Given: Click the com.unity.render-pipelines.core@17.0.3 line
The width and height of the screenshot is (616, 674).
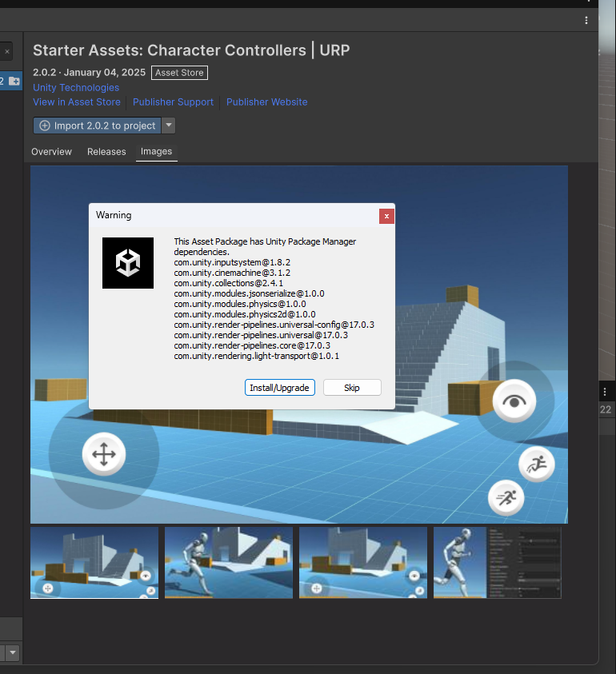Looking at the screenshot, I should tap(252, 345).
